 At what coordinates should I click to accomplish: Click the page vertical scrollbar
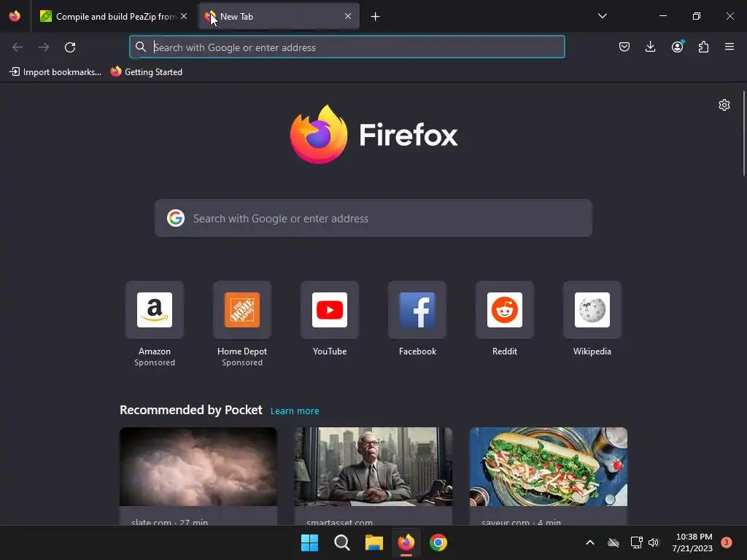[744, 133]
